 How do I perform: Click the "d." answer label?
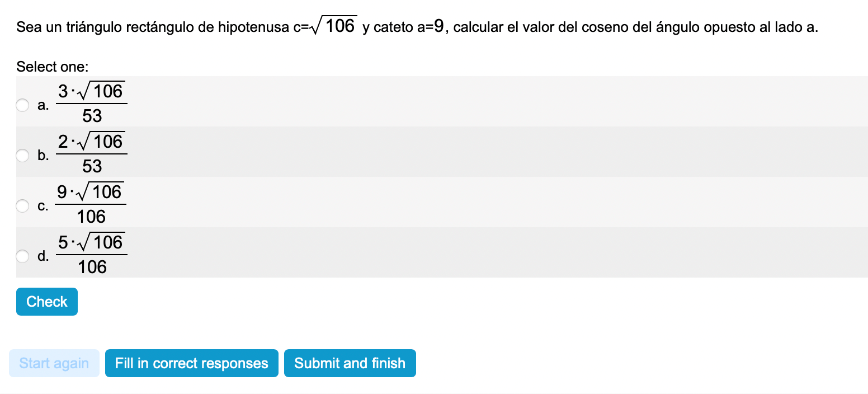(x=43, y=256)
